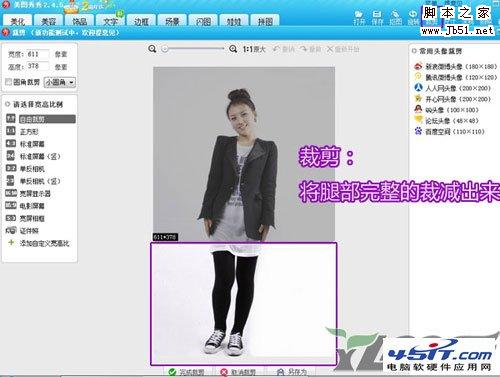Enable the 圆角裁剪 checkbox

(x=9, y=82)
